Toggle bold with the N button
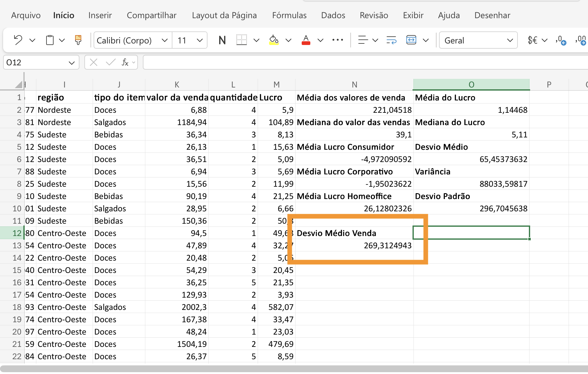The height and width of the screenshot is (374, 588). point(222,40)
